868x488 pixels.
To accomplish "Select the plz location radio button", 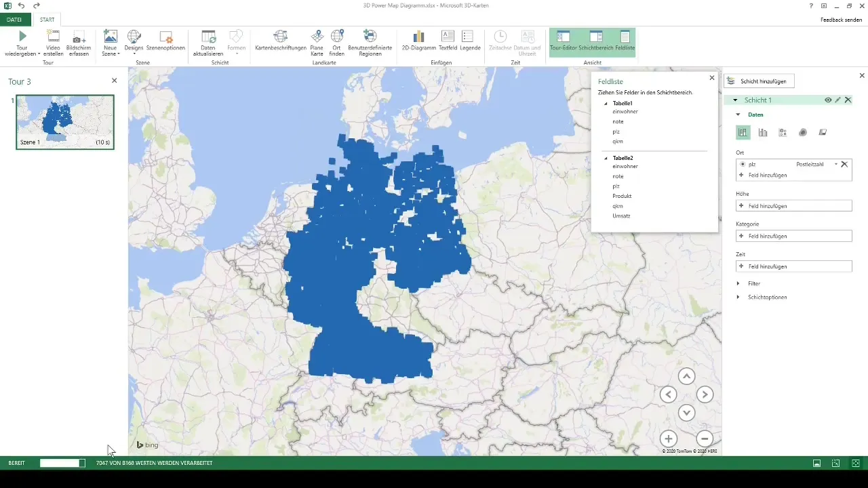I will (x=743, y=164).
